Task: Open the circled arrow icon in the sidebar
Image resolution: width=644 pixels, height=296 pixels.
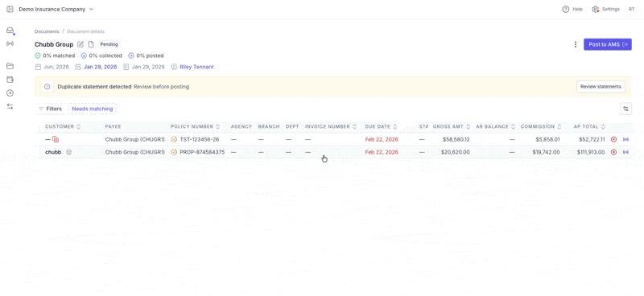Action: pyautogui.click(x=10, y=93)
